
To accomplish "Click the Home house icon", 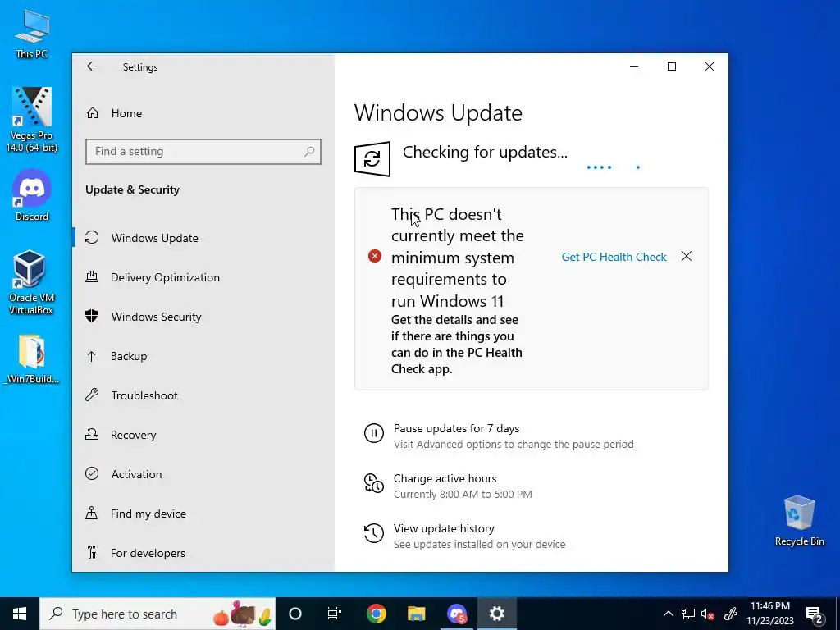I will (x=93, y=113).
